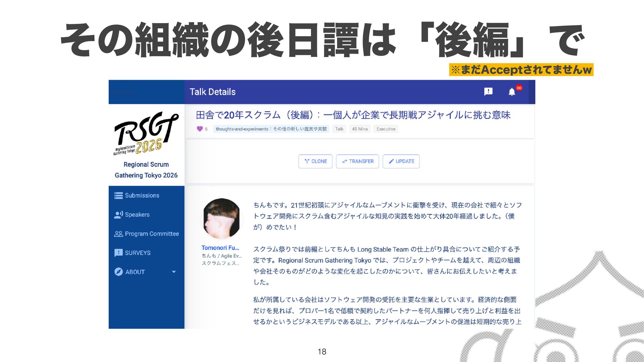This screenshot has width=644, height=362.
Task: Click the purple heart like icon
Action: click(x=200, y=129)
